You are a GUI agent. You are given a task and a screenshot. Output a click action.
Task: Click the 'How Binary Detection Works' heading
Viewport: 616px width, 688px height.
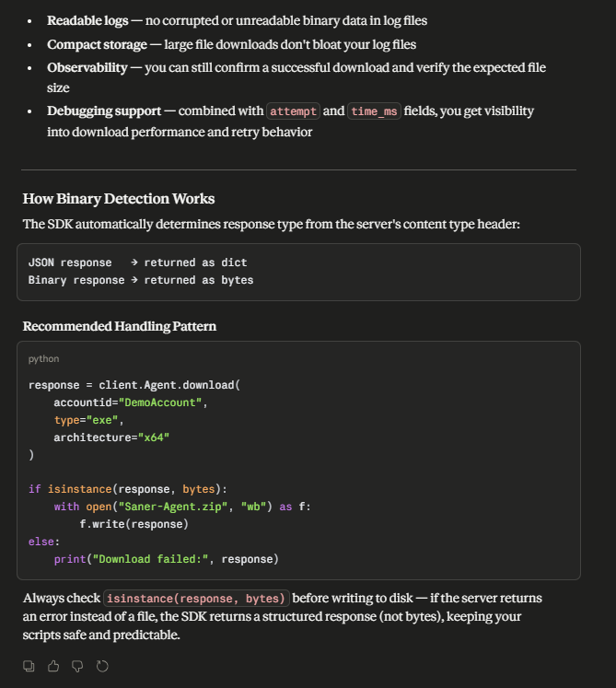(119, 199)
